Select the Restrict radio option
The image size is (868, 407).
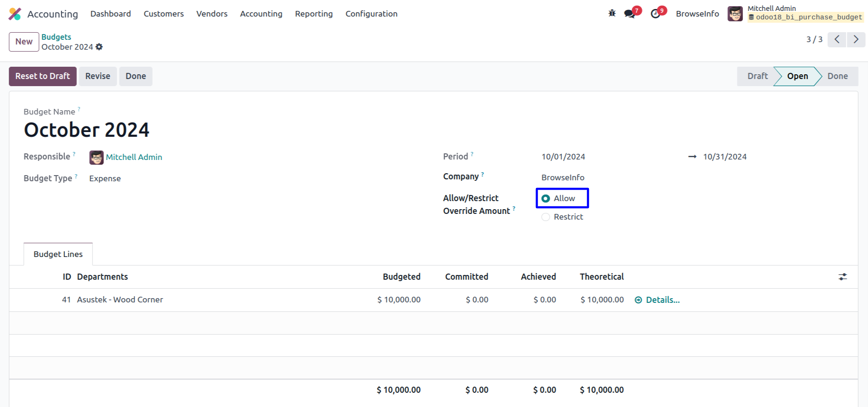(x=546, y=217)
